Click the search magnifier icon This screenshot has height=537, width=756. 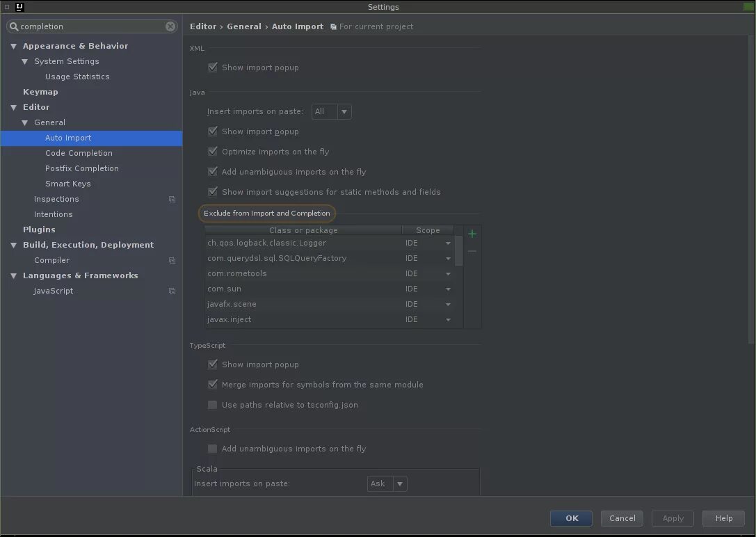point(13,26)
